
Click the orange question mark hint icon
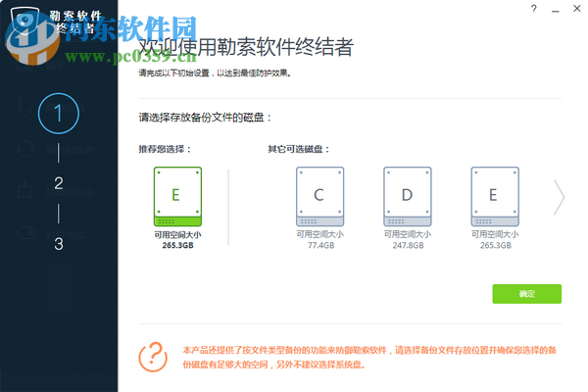click(153, 357)
